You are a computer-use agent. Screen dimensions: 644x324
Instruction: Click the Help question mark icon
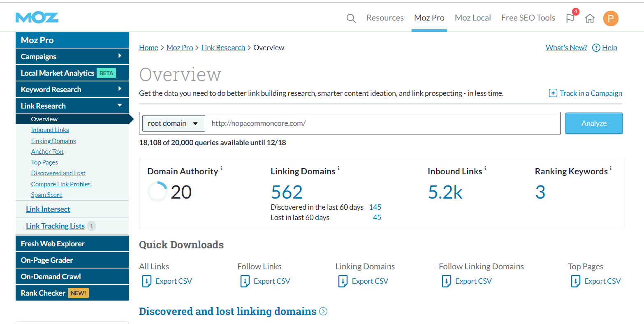[x=596, y=47]
